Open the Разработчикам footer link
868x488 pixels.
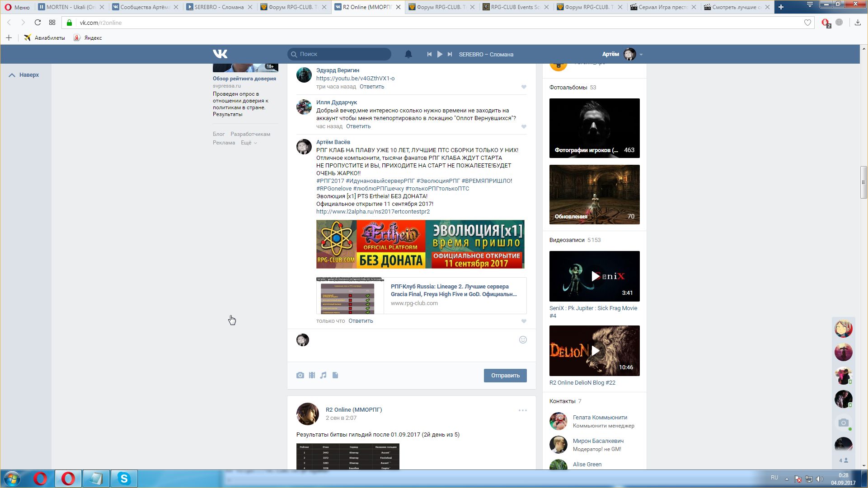250,134
